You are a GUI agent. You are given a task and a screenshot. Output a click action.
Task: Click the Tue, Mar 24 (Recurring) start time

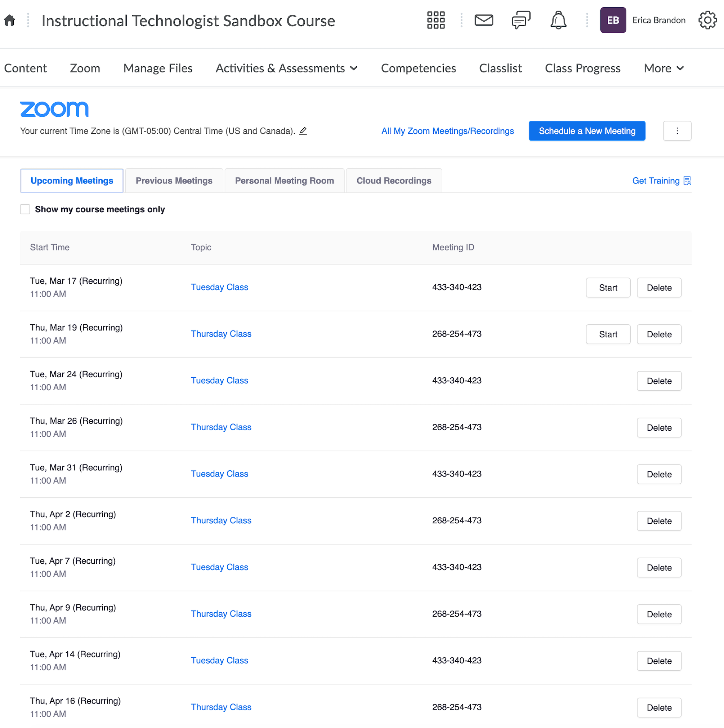pyautogui.click(x=76, y=374)
